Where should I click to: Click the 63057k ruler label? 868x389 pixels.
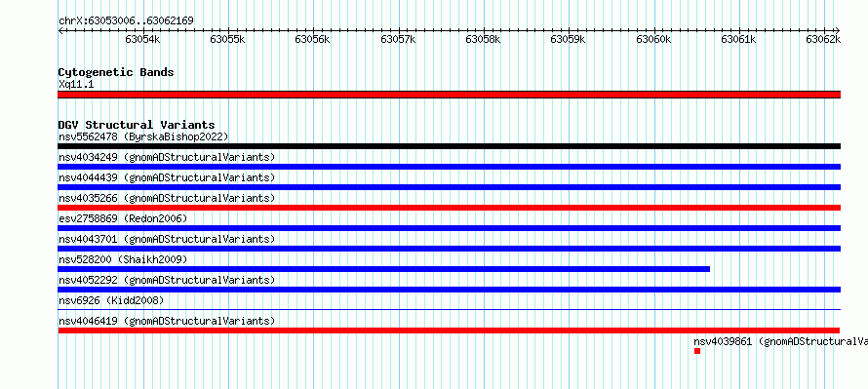point(398,39)
